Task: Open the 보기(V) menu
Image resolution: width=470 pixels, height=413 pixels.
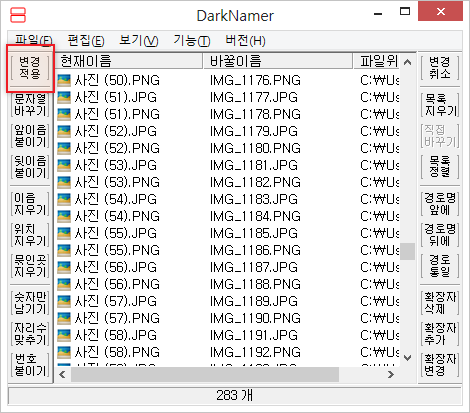Action: tap(139, 40)
